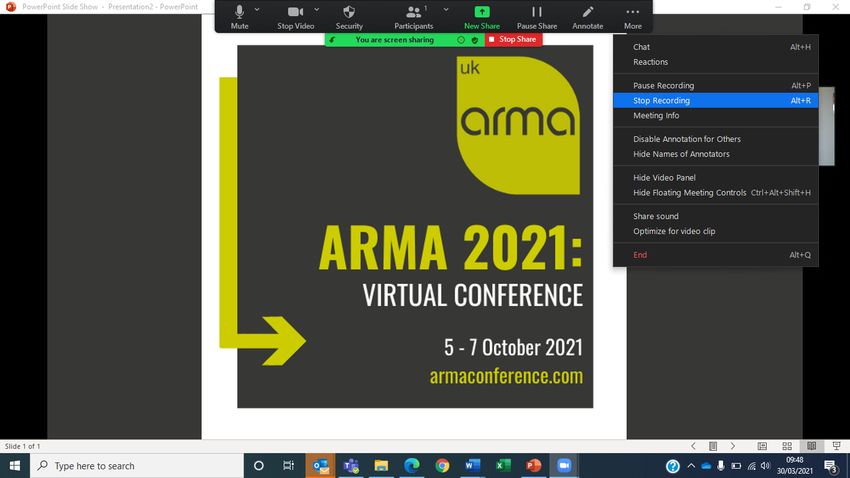Click the red Stop Share button

coord(513,40)
